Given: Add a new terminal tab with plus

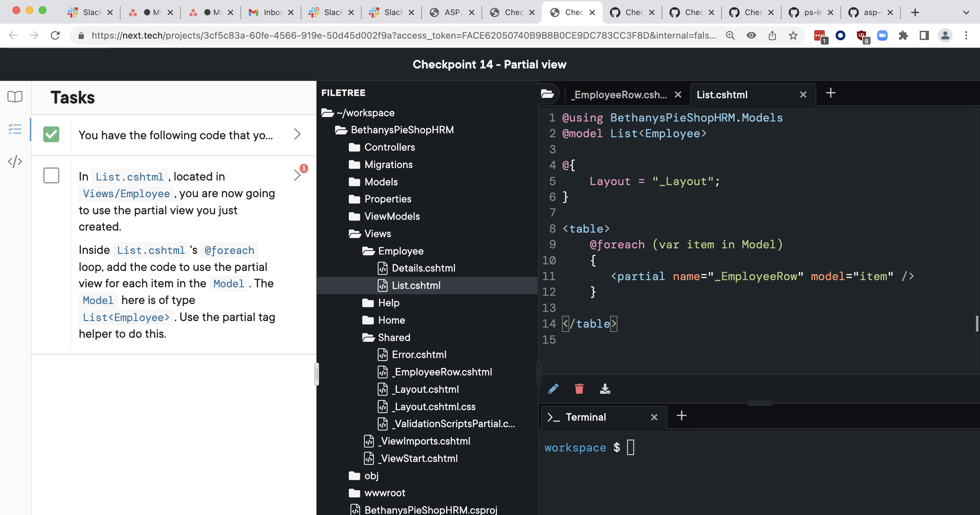Looking at the screenshot, I should click(x=681, y=415).
